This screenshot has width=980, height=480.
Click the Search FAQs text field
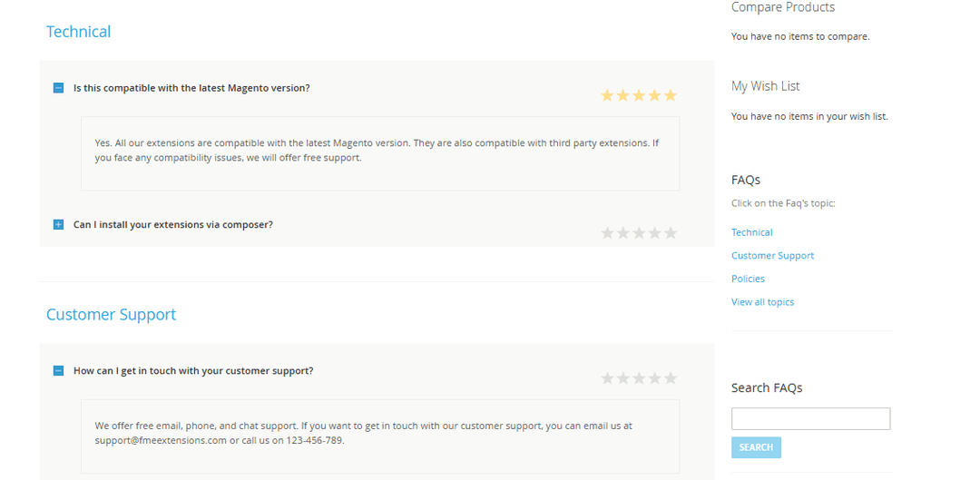(810, 418)
